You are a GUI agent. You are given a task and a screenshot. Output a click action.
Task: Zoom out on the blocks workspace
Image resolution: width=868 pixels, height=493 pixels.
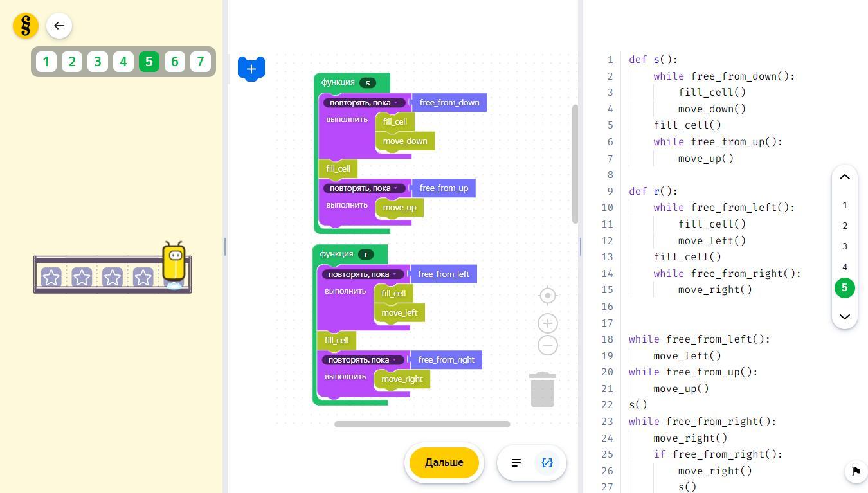coord(548,345)
